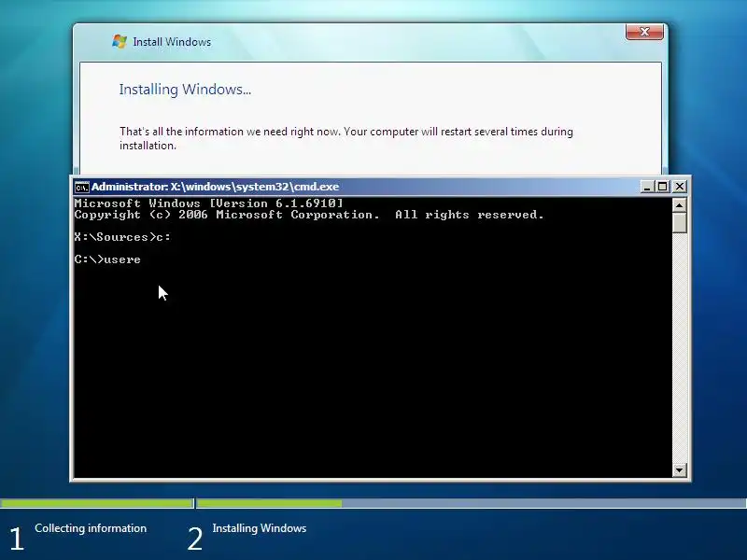
Task: Click the cmd.exe title bar icon
Action: click(x=82, y=188)
